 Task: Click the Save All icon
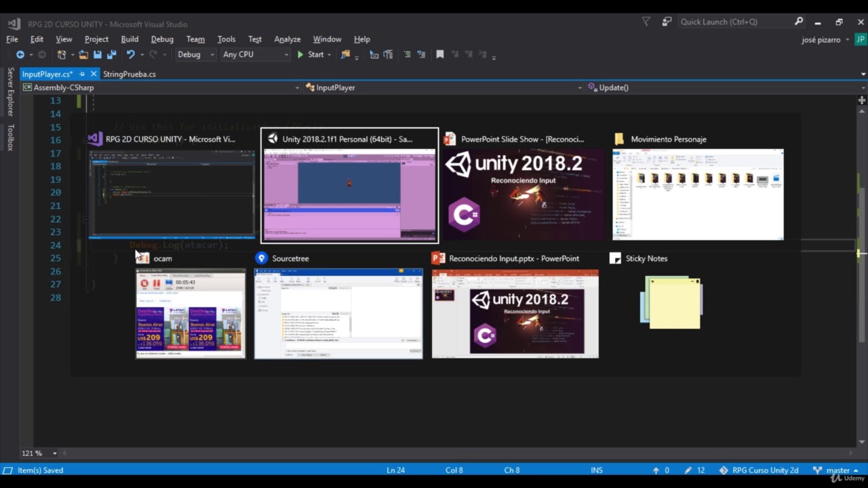click(x=112, y=55)
